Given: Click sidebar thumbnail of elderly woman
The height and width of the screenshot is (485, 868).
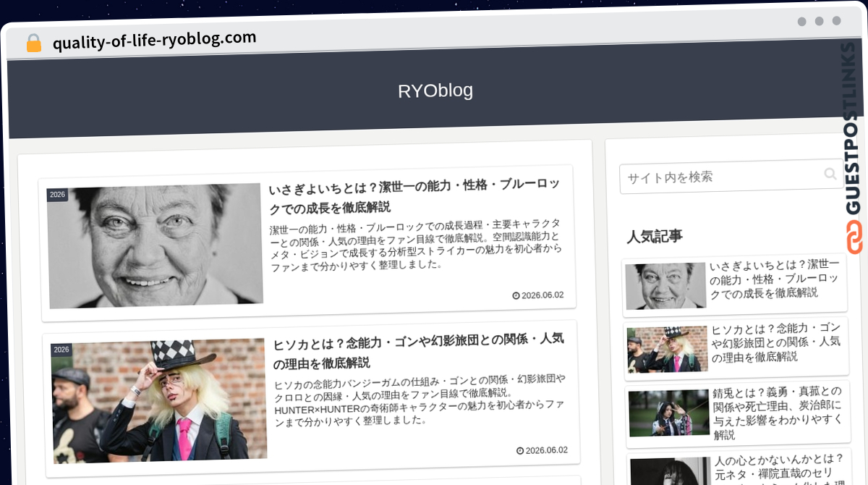Looking at the screenshot, I should pos(665,286).
